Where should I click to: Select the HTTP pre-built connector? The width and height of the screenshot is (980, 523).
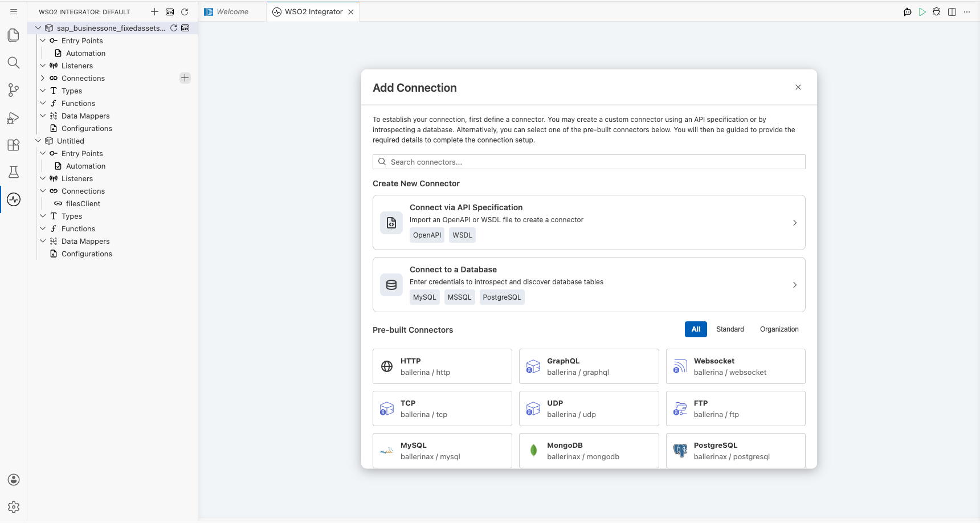click(442, 366)
